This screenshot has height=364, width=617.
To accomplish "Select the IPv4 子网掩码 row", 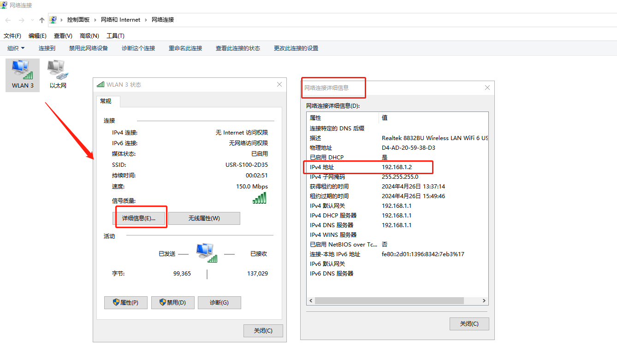I will (397, 176).
